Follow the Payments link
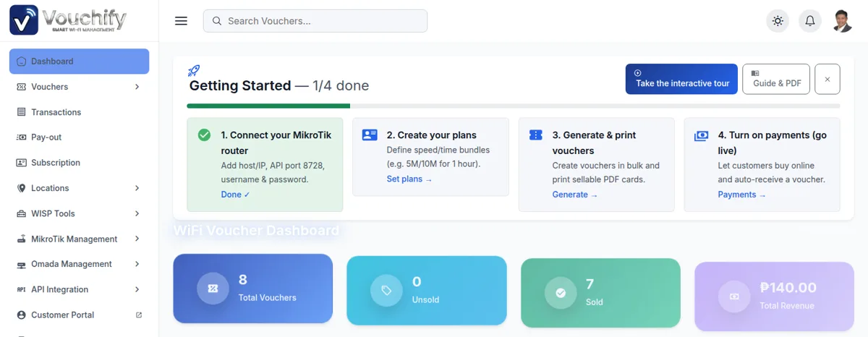 click(x=741, y=195)
